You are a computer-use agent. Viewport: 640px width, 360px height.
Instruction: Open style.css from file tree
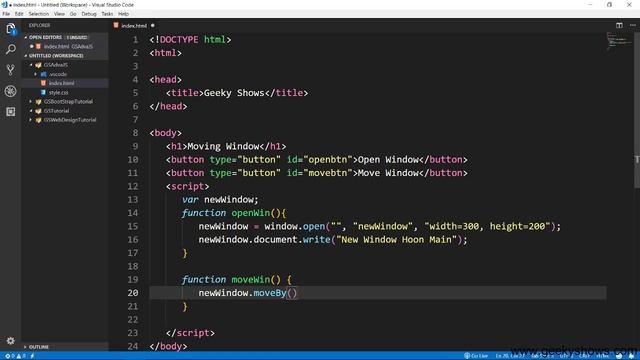point(65,93)
